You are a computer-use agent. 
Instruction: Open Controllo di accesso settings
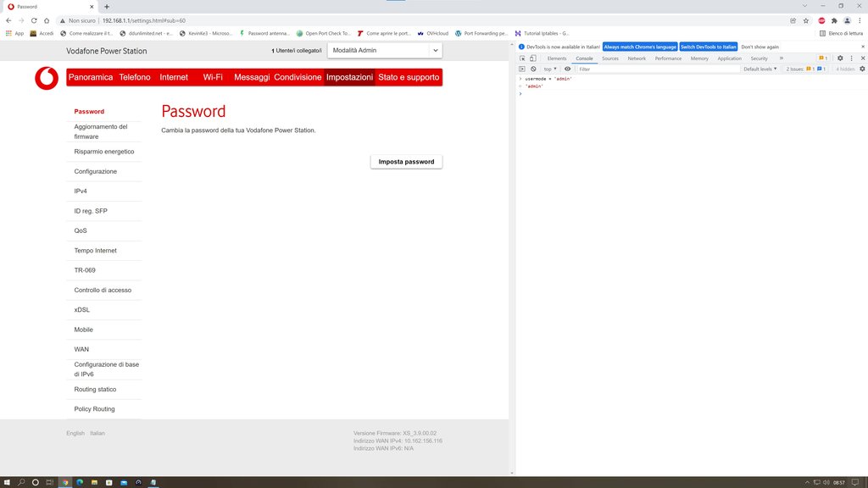coord(103,290)
